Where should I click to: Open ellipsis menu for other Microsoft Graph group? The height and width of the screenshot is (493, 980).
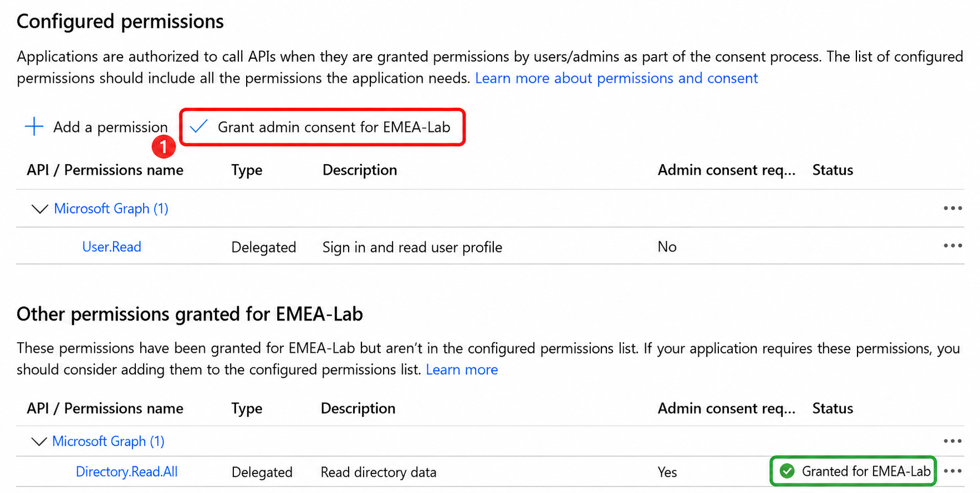(952, 441)
